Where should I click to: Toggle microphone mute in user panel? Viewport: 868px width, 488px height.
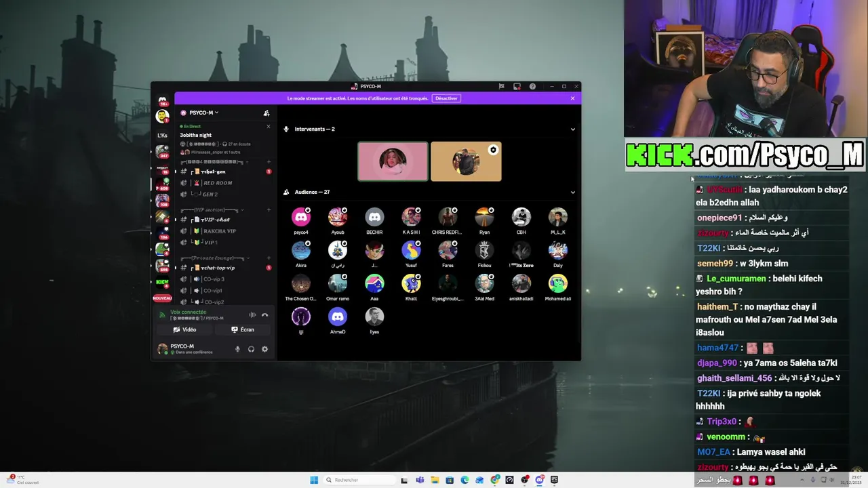[x=237, y=349]
